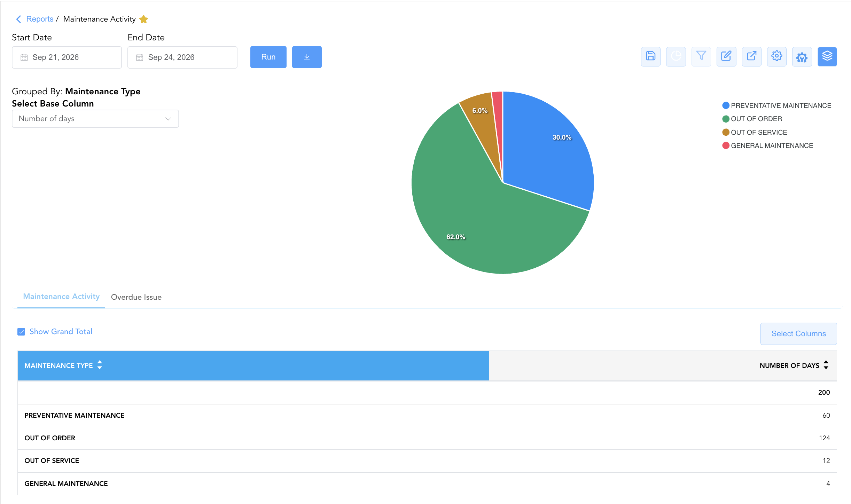
Task: Sort by Maintenance Type column arrows
Action: [x=100, y=365]
